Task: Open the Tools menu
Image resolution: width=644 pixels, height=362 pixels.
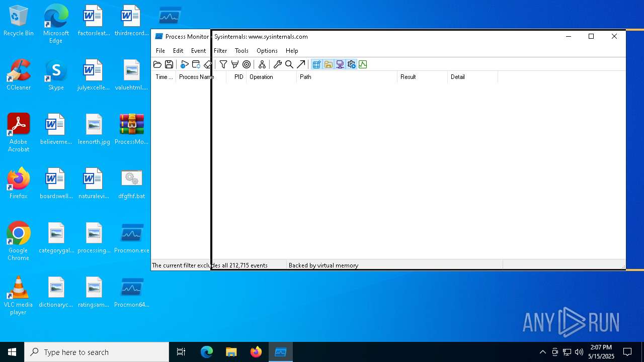Action: pos(242,51)
